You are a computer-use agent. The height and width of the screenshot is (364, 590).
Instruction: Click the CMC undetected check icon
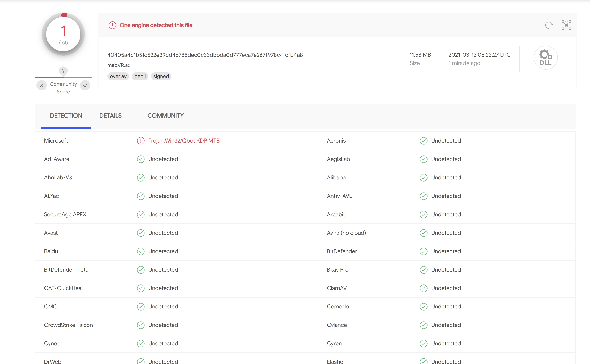[141, 307]
